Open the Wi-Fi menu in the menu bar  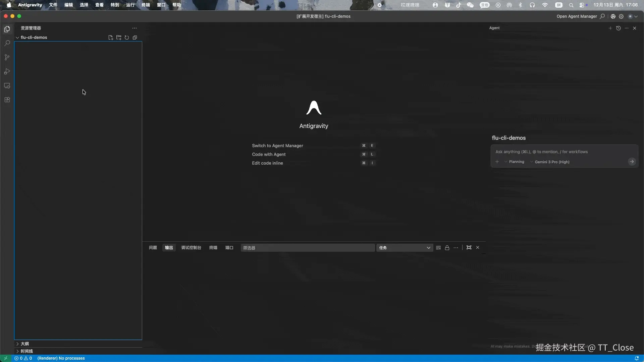point(545,5)
